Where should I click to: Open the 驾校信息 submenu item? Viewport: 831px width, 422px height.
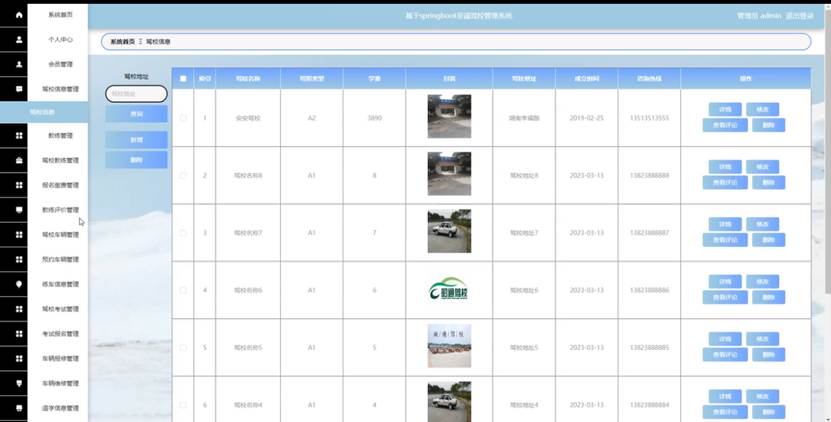(x=42, y=112)
